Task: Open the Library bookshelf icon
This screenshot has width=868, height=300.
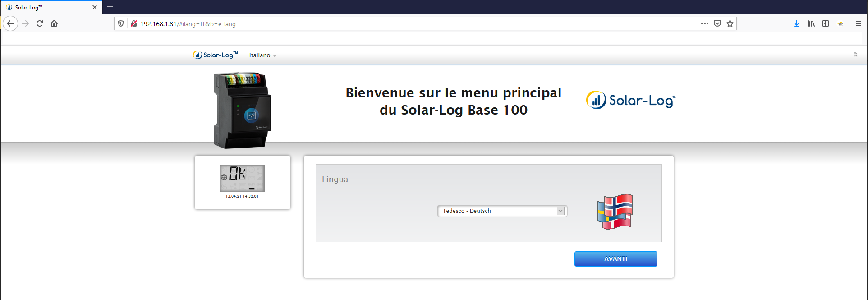Action: [811, 23]
